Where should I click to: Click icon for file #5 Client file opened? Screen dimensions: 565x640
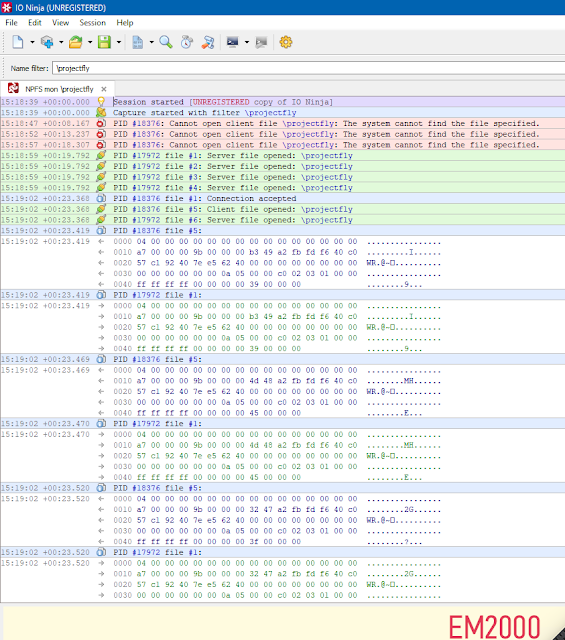[101, 209]
